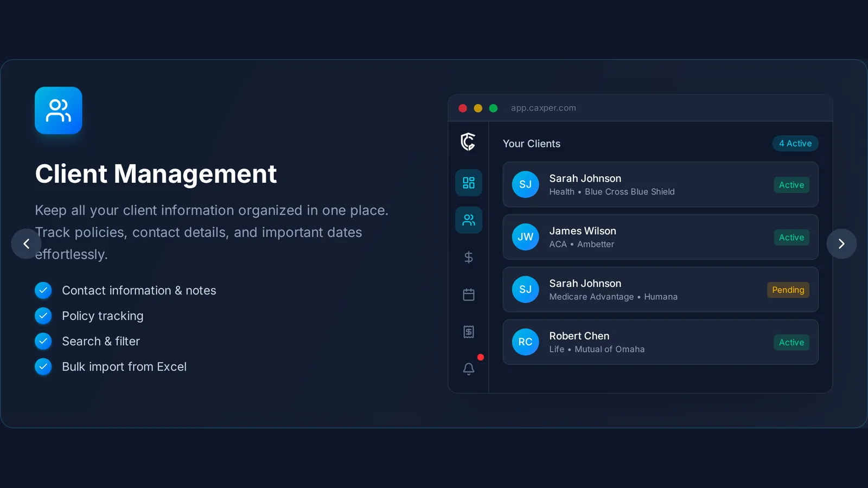
Task: Go to the previous slide with left arrow
Action: pyautogui.click(x=26, y=244)
